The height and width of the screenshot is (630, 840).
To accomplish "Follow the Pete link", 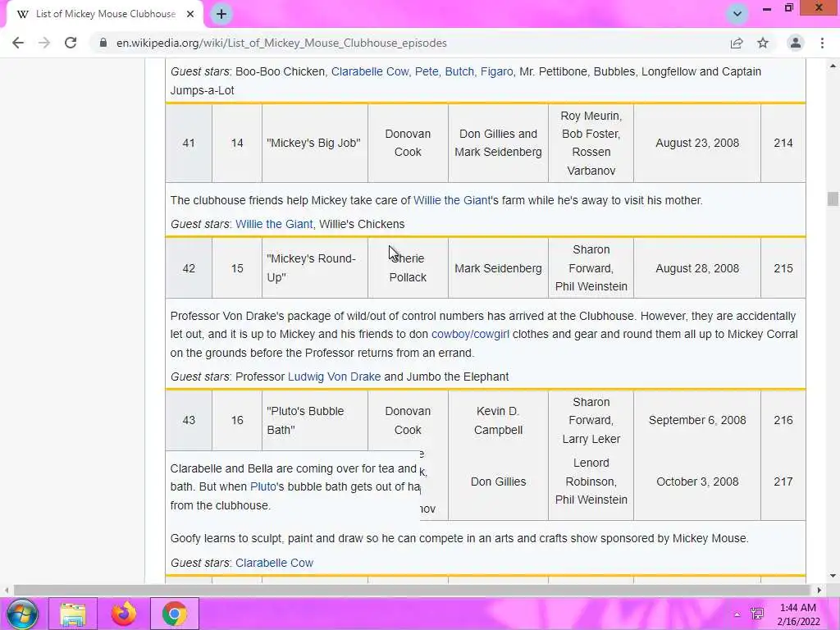I will pyautogui.click(x=427, y=71).
